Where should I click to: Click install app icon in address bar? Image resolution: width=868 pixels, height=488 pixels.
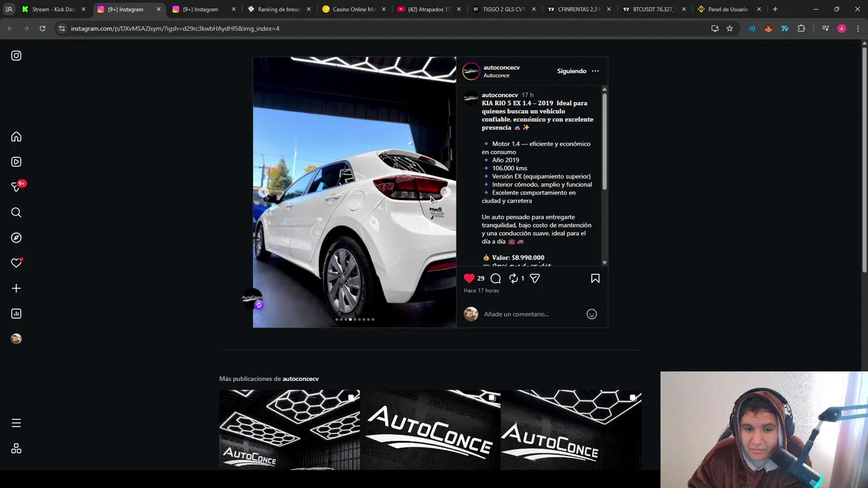(x=715, y=28)
